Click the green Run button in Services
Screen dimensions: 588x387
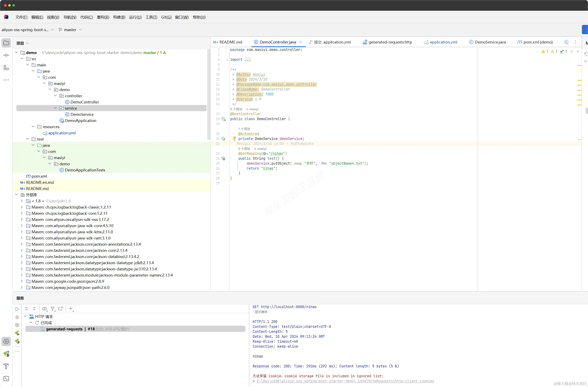[17, 309]
